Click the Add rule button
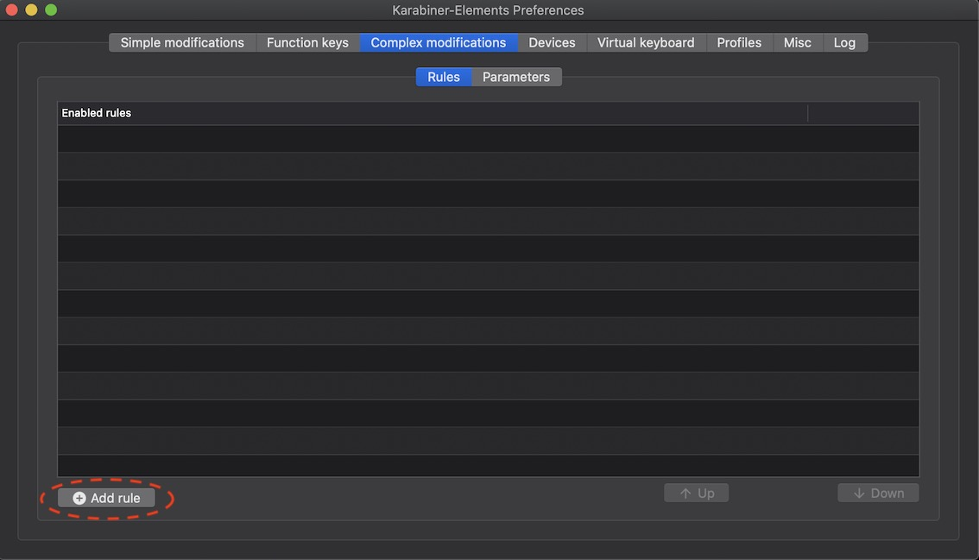 (107, 498)
